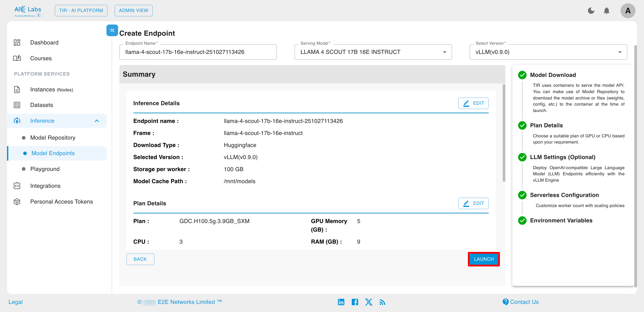Click the Summary panel scrollbar
Image resolution: width=644 pixels, height=312 pixels.
point(504,133)
